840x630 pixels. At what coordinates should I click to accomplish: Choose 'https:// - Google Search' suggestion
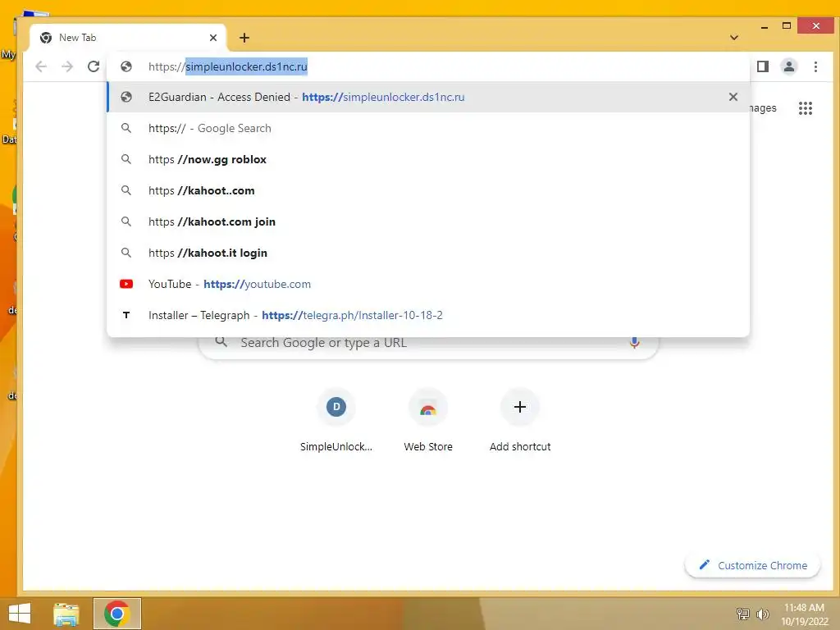pyautogui.click(x=428, y=128)
